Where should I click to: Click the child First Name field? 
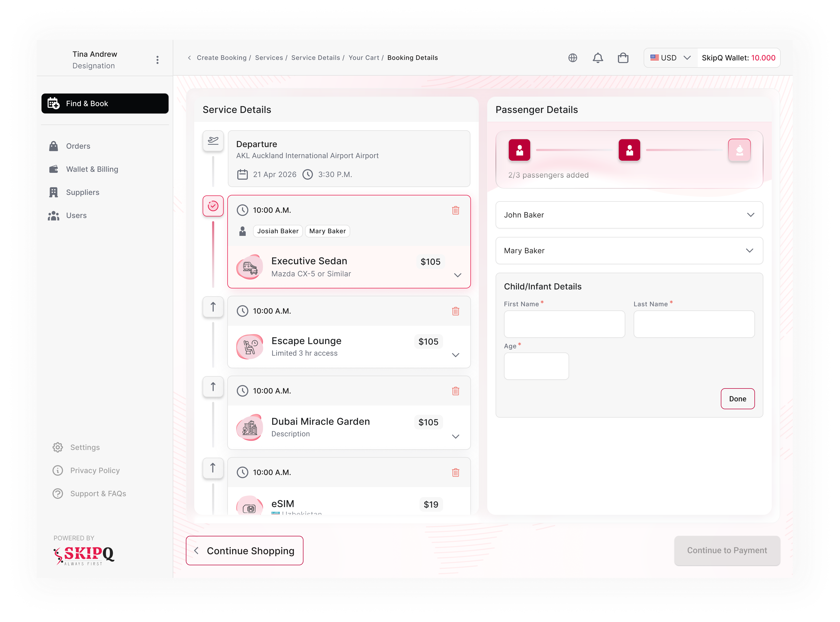pos(564,324)
